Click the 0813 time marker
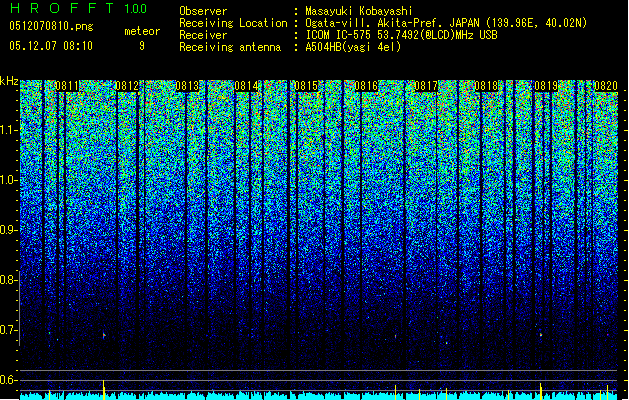This screenshot has width=629, height=400. (x=187, y=86)
